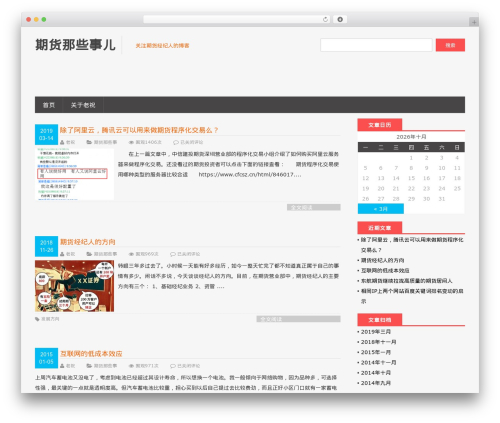Click the eye views icon under 期货经纪人的方向 post
The width and height of the screenshot is (500, 423).
point(131,254)
